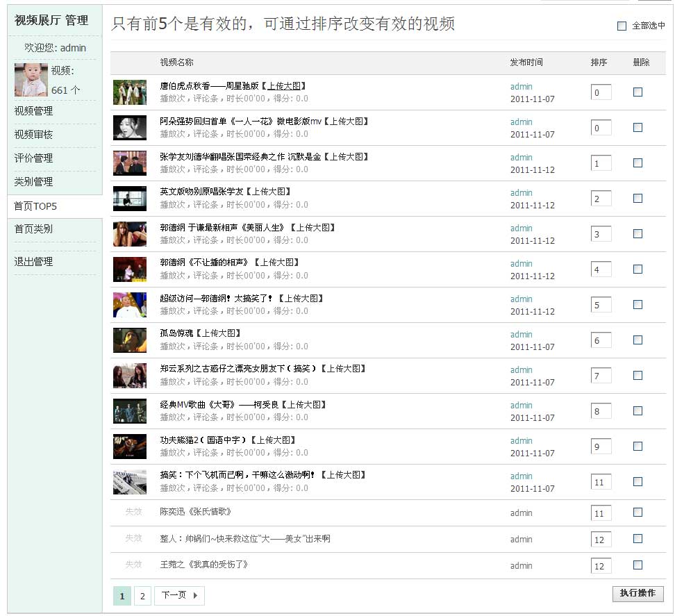Click page 1 pagination button
This screenshot has height=616, width=675.
pyautogui.click(x=122, y=596)
